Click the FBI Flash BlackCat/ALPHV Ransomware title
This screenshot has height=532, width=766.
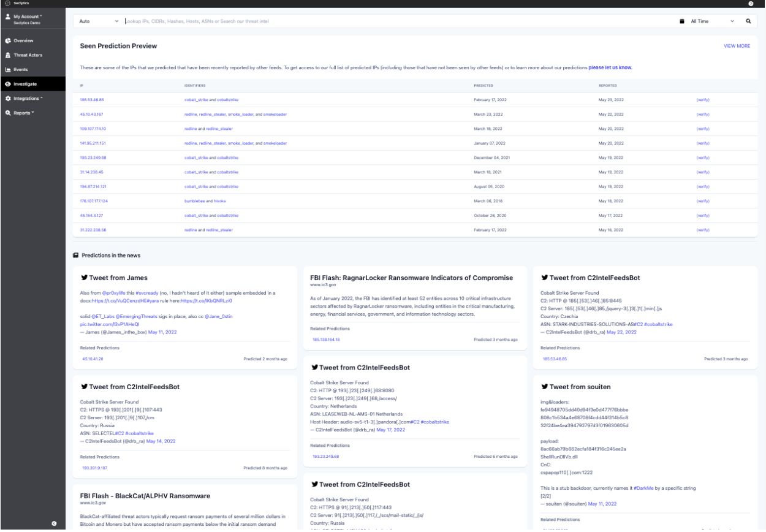pos(145,495)
